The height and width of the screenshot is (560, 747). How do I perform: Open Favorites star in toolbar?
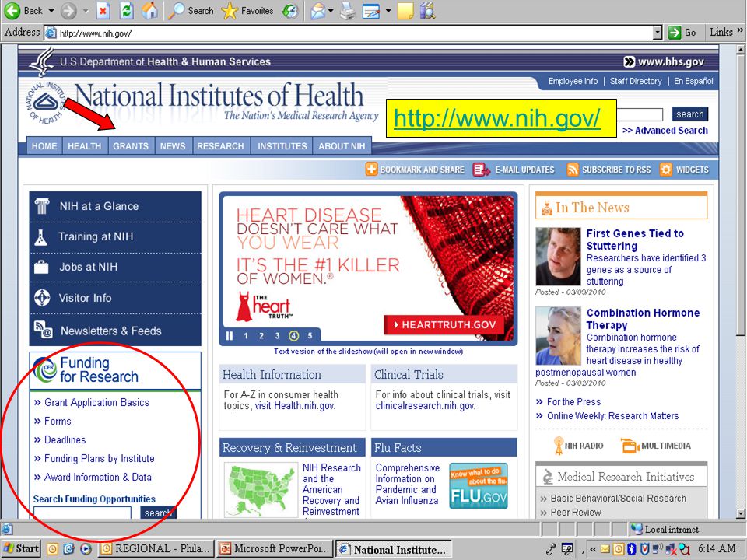(x=230, y=10)
